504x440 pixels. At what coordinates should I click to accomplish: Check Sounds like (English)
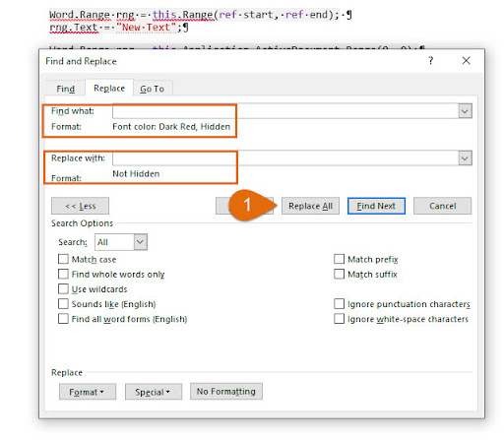(63, 304)
